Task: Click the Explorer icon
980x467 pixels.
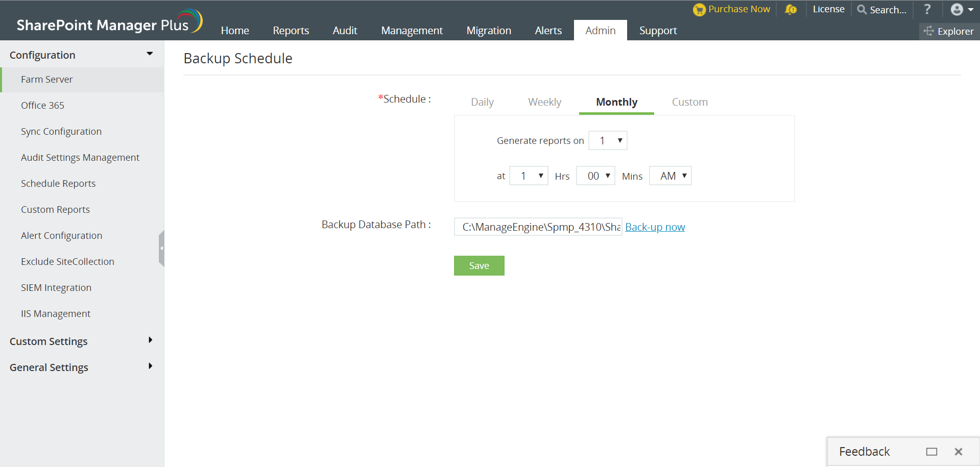Action: (x=929, y=31)
